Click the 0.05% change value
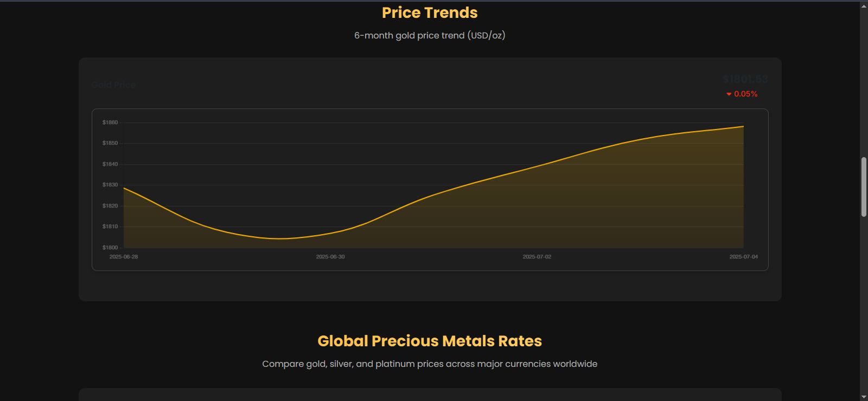This screenshot has width=868, height=401. click(746, 94)
